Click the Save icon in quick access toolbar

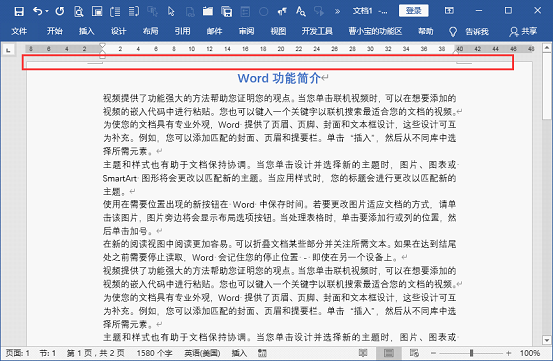pyautogui.click(x=19, y=11)
